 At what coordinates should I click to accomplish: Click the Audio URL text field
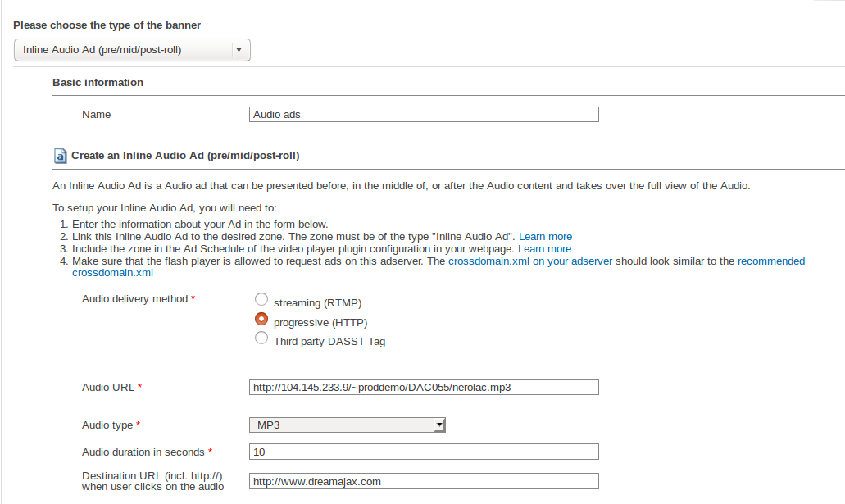point(423,387)
